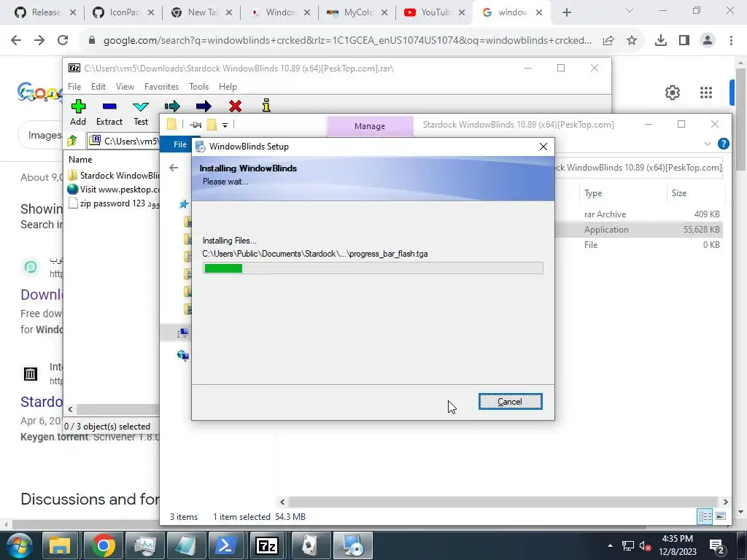Open the Chrome tab search dropdown
This screenshot has width=747, height=560.
(x=630, y=10)
